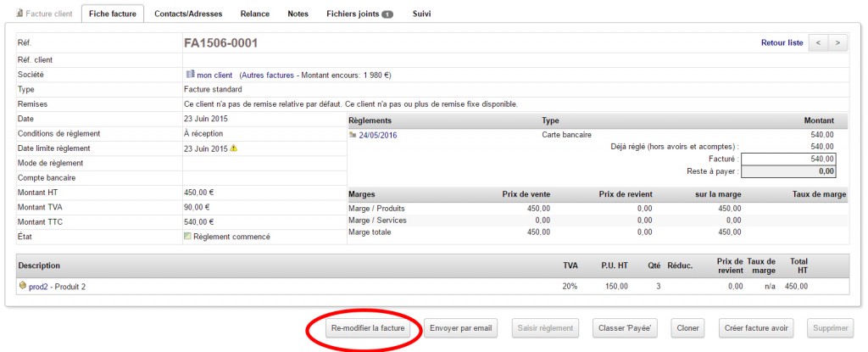
Task: Click the product icon beside prod2
Action: (x=23, y=286)
